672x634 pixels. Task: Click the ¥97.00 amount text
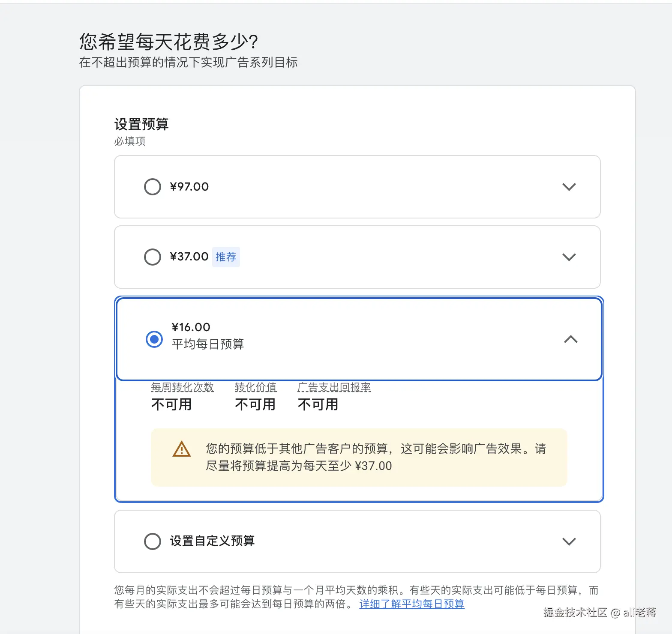pyautogui.click(x=189, y=187)
